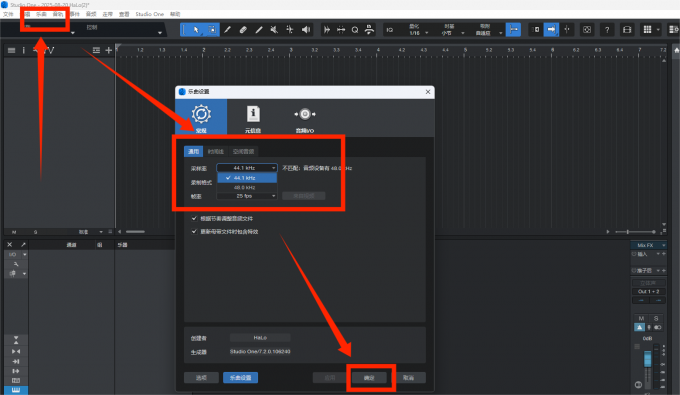The height and width of the screenshot is (395, 680).
Task: Open the track inspector i icon
Action: tap(23, 50)
